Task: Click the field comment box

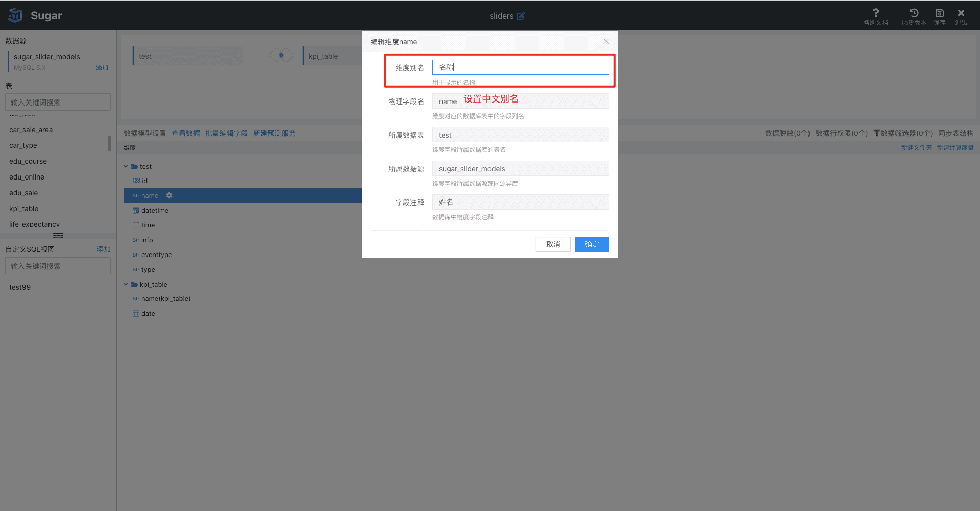Action: [x=521, y=202]
